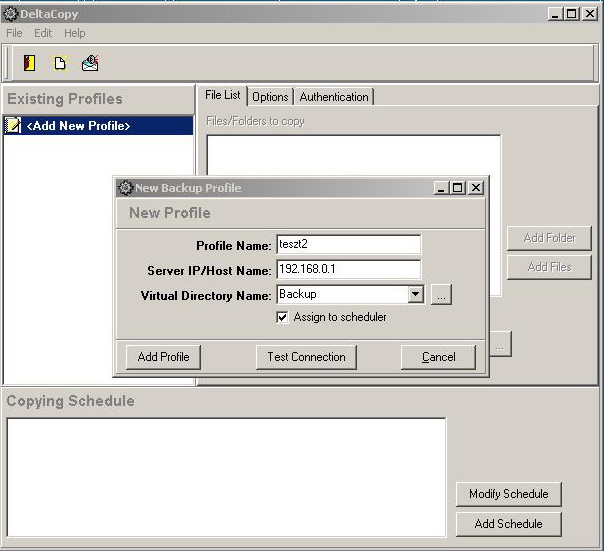Click the exit door toolbar icon
This screenshot has width=604, height=551.
(x=29, y=63)
